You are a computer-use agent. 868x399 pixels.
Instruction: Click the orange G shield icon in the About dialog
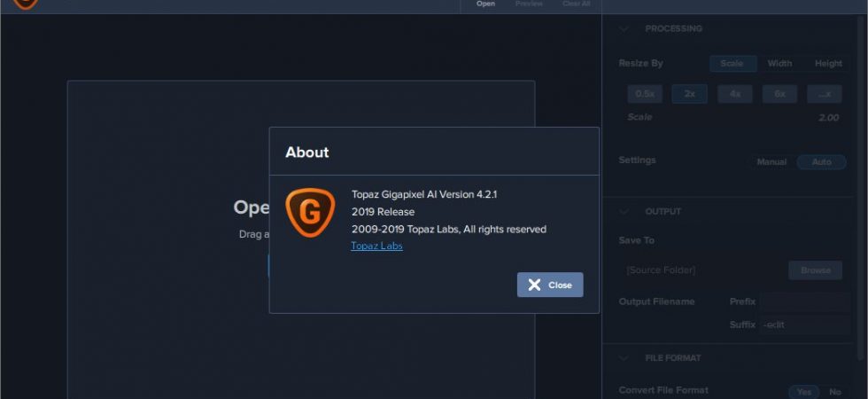[x=310, y=213]
